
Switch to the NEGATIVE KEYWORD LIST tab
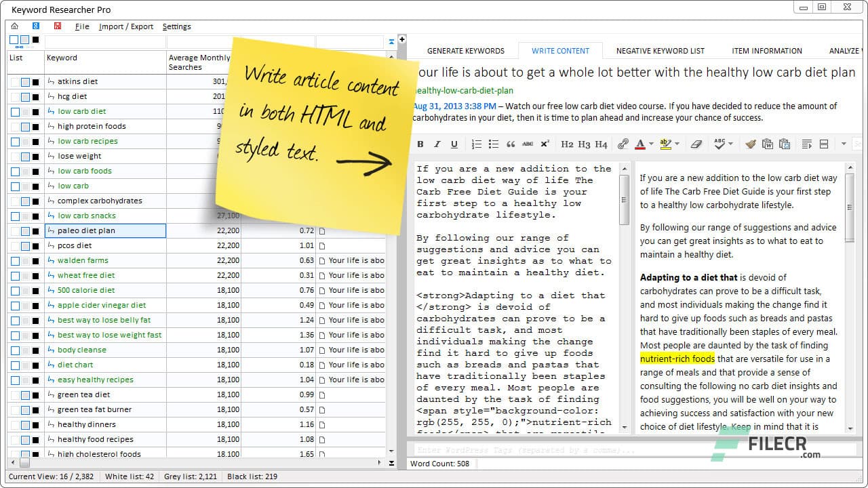click(660, 50)
